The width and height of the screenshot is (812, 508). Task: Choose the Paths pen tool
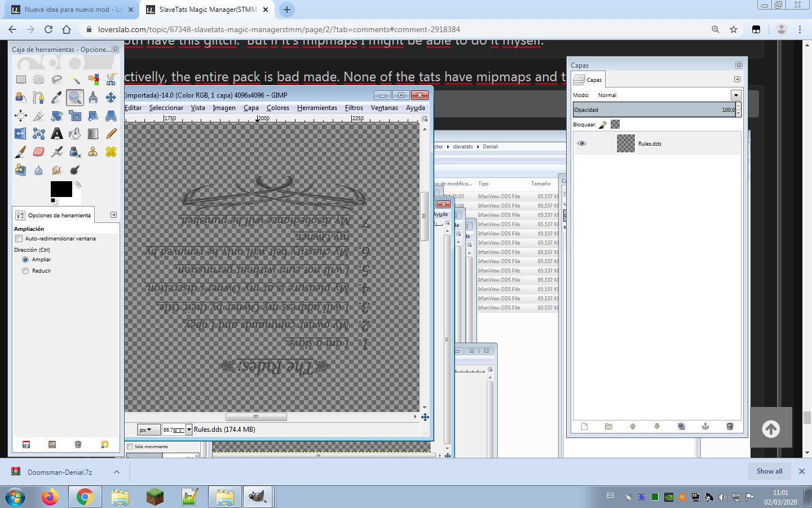coord(39,98)
